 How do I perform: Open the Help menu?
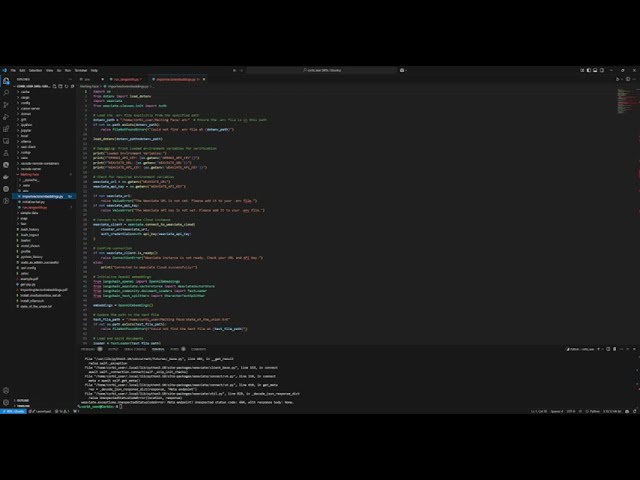[94, 70]
